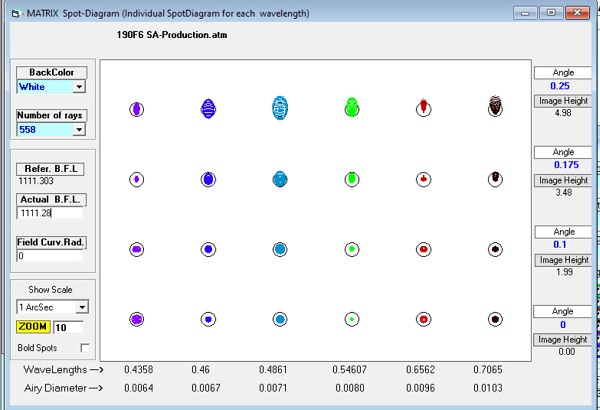This screenshot has height=410, width=600.
Task: Click the Image Height button above 3.48
Action: point(561,180)
